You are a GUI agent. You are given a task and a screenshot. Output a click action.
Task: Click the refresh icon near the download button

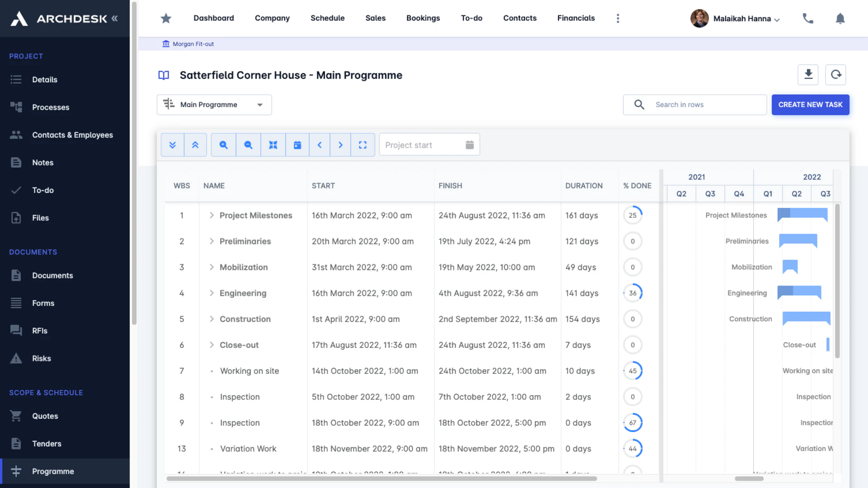coord(835,75)
